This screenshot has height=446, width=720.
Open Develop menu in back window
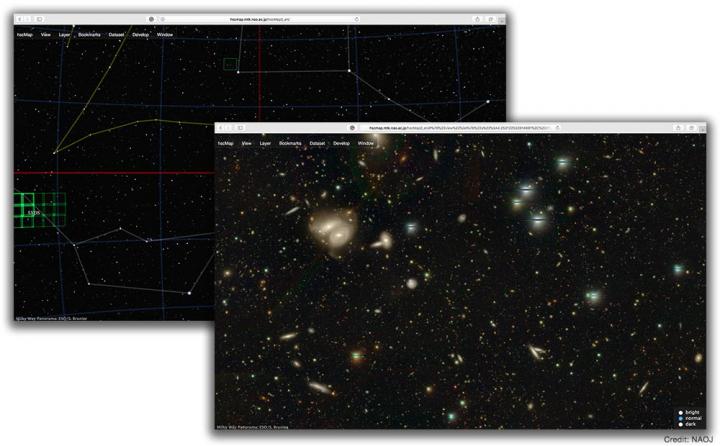[141, 34]
